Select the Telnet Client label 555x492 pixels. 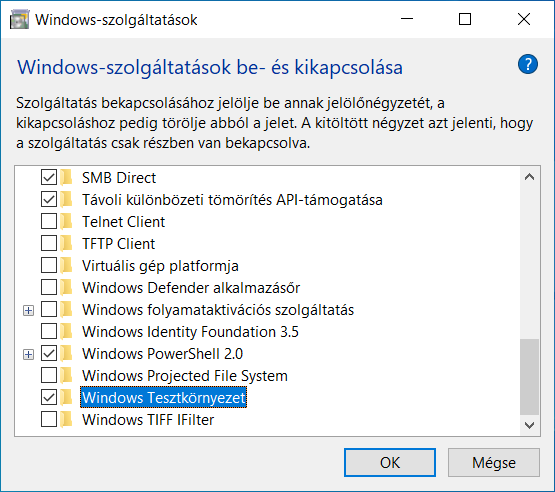point(124,222)
